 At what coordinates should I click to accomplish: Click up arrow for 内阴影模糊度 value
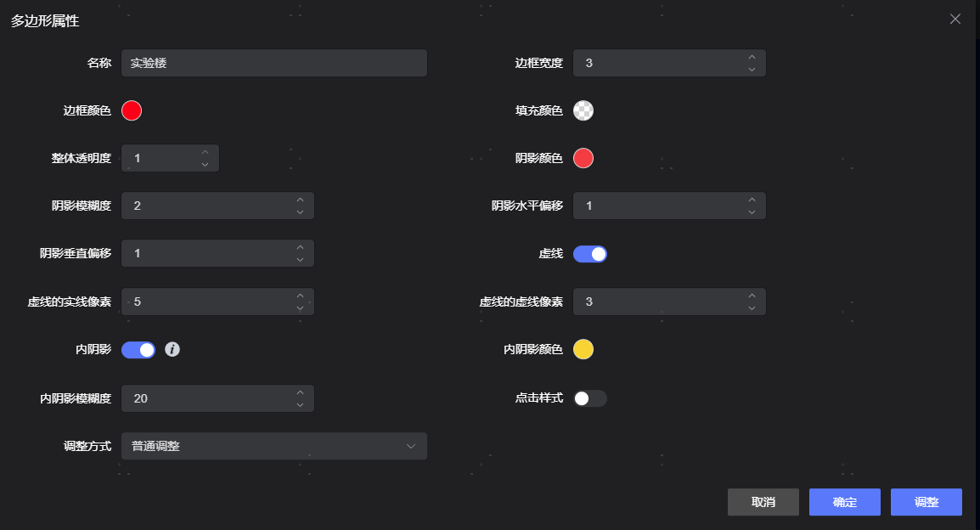tap(300, 393)
